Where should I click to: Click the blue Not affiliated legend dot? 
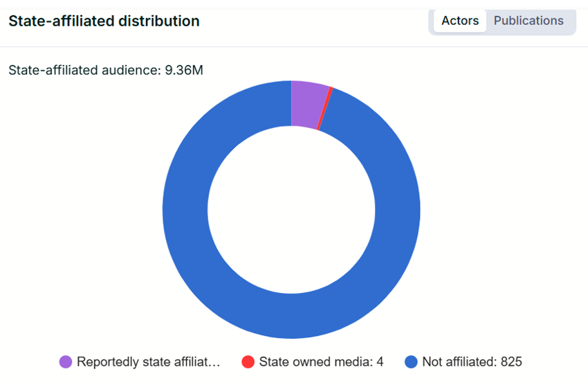pyautogui.click(x=411, y=362)
